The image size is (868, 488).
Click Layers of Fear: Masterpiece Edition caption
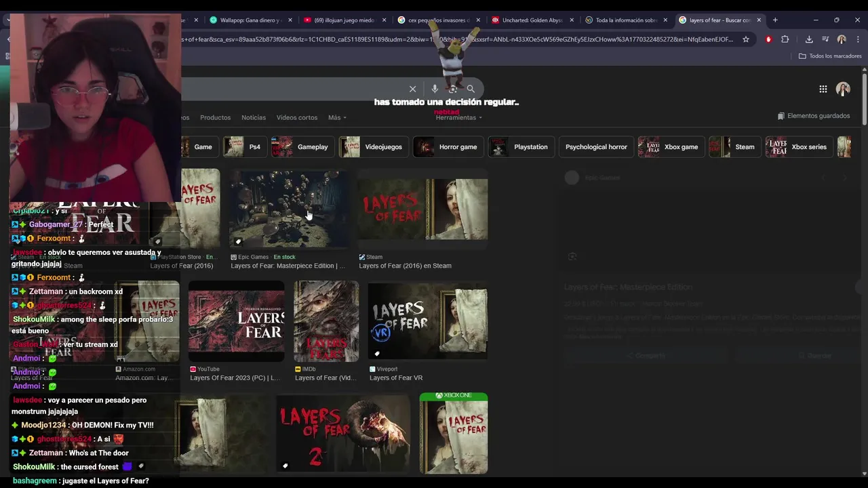point(288,266)
